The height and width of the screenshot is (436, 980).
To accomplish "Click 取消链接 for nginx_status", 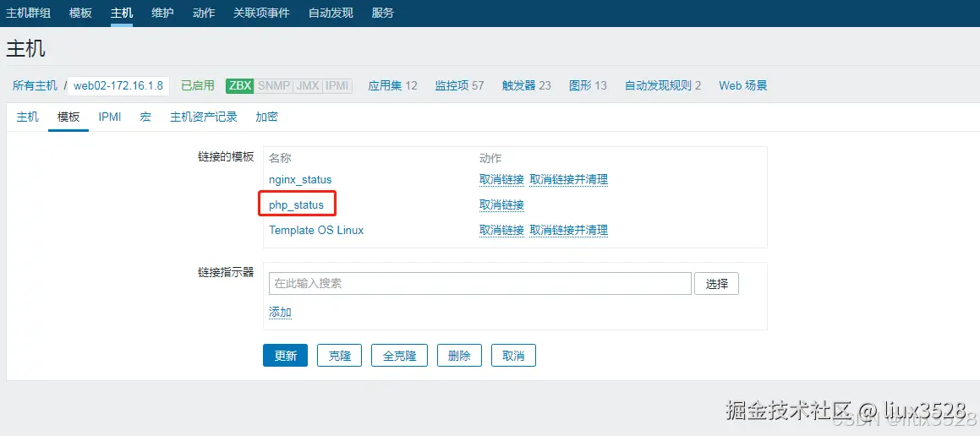I will [x=501, y=180].
